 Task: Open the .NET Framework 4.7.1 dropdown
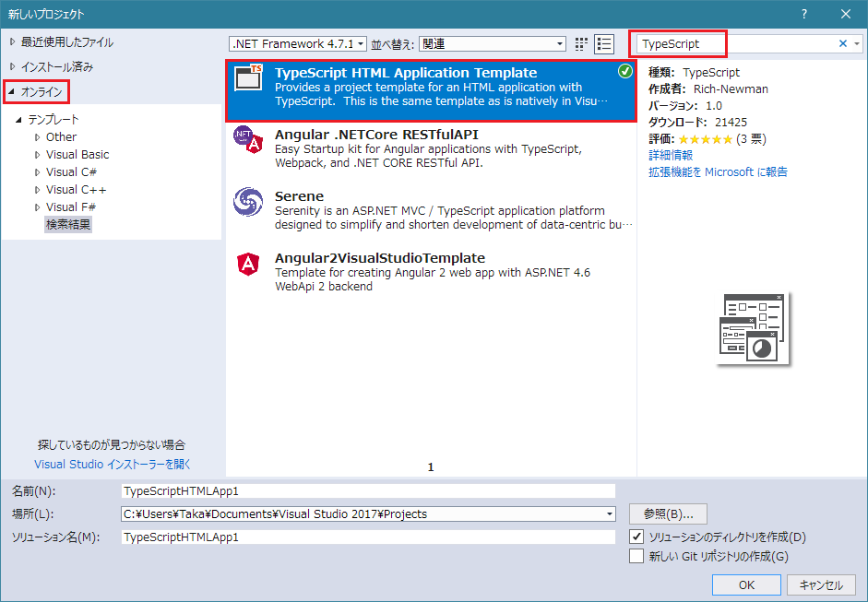[x=298, y=43]
